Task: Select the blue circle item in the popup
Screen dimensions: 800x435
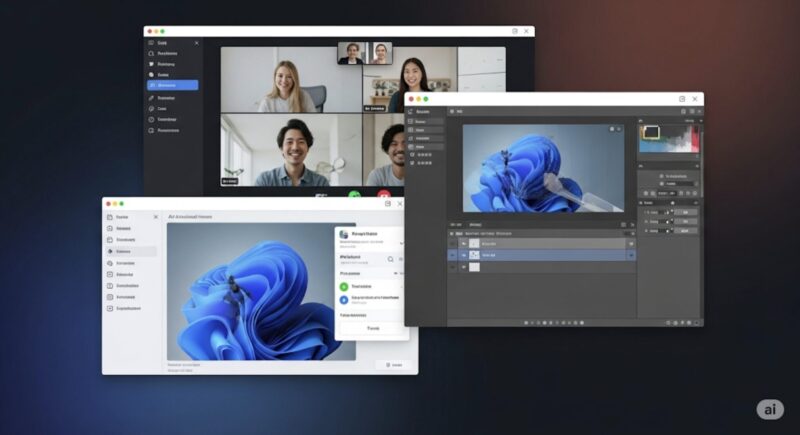Action: 344,300
